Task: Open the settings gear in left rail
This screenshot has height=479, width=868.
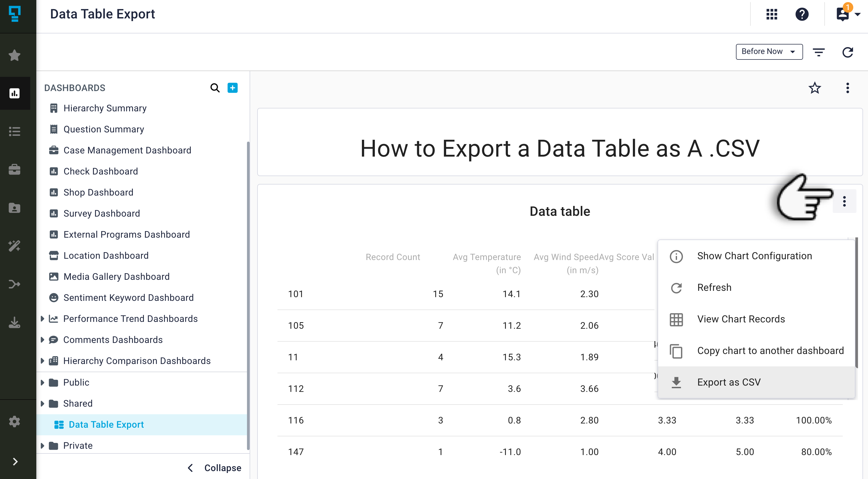Action: point(14,421)
